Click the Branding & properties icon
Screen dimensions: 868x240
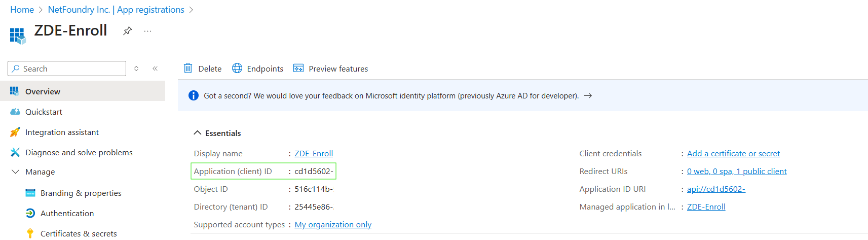click(30, 193)
